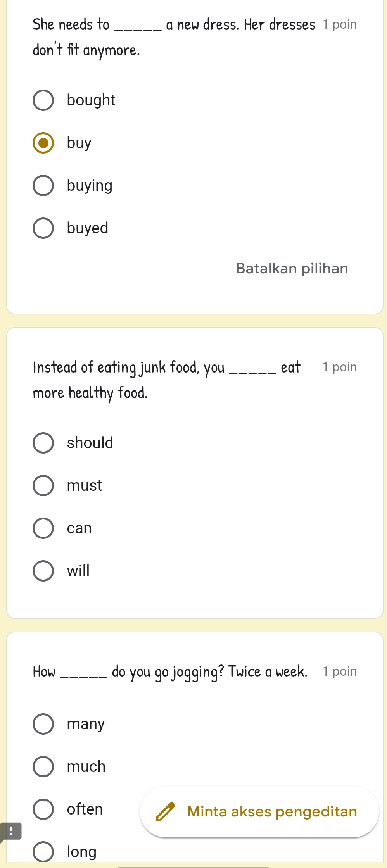
Task: Pick the 'buyed' radio option
Action: pos(43,228)
